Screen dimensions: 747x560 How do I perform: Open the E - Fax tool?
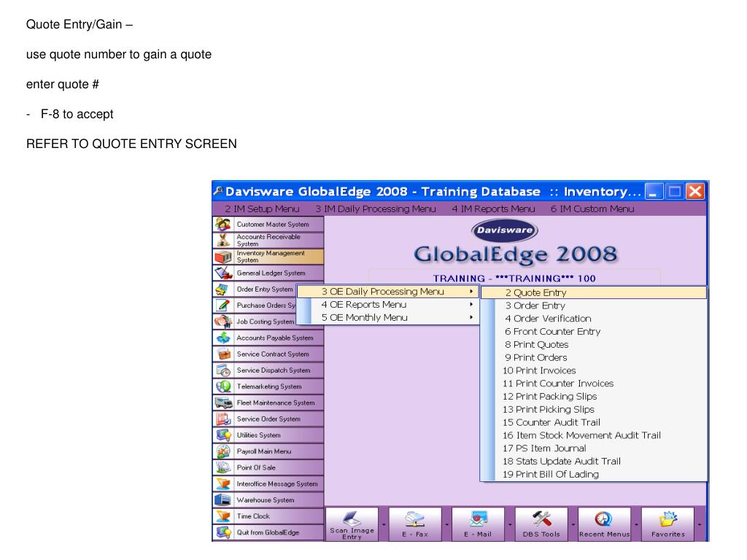[415, 524]
